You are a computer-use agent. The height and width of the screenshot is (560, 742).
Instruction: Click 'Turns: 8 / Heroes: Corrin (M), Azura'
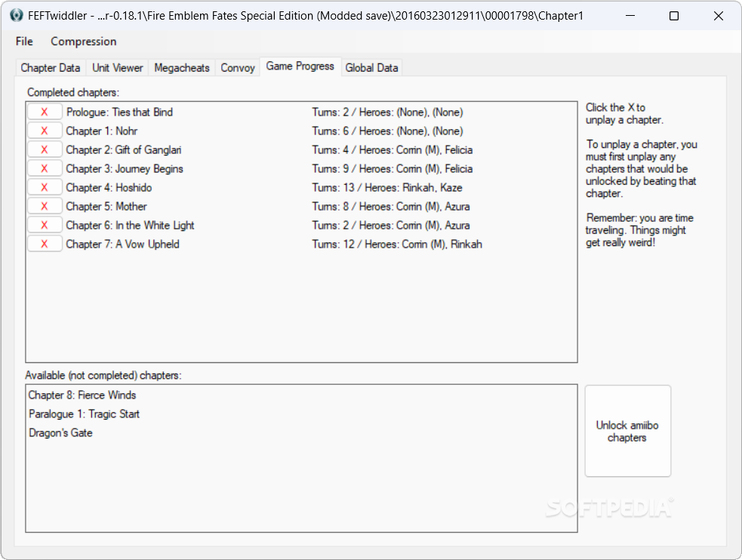pyautogui.click(x=391, y=207)
